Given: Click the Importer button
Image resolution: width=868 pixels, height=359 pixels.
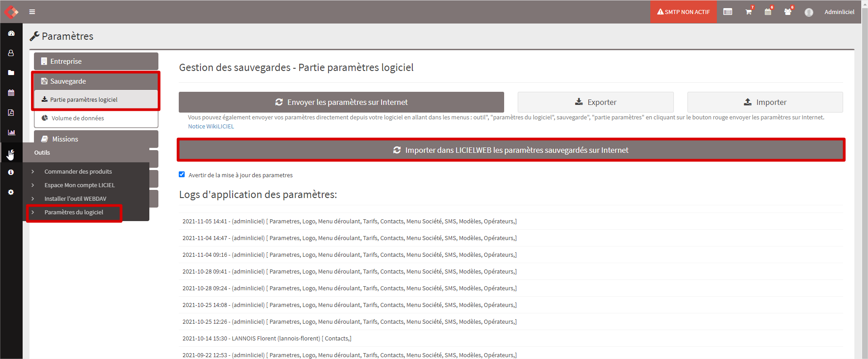Looking at the screenshot, I should coord(765,102).
